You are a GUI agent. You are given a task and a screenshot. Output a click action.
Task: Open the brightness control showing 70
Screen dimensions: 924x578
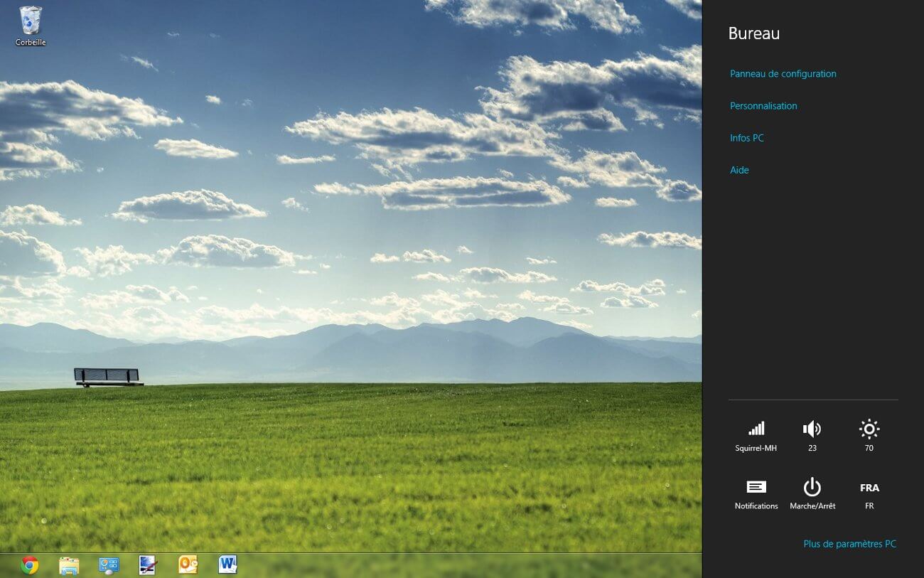pyautogui.click(x=869, y=435)
